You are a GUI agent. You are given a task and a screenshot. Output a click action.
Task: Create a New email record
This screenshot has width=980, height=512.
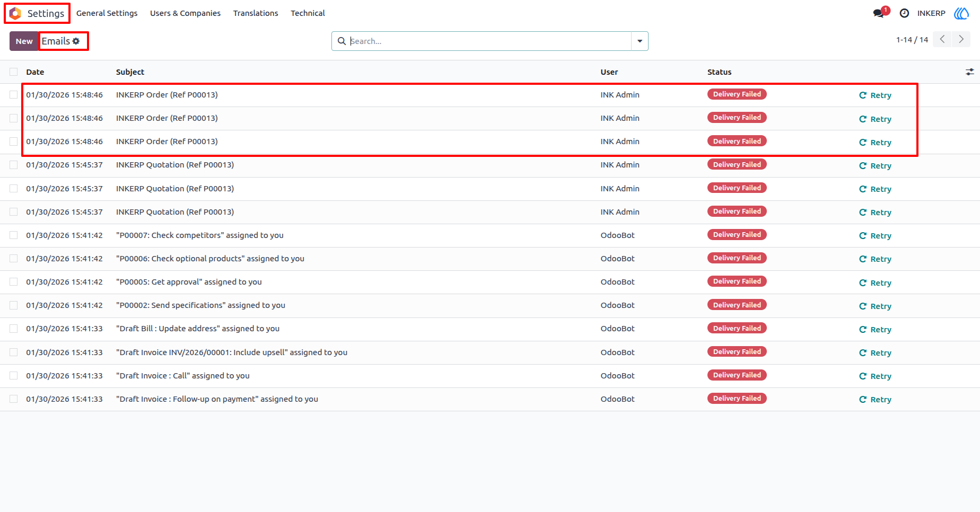click(24, 41)
